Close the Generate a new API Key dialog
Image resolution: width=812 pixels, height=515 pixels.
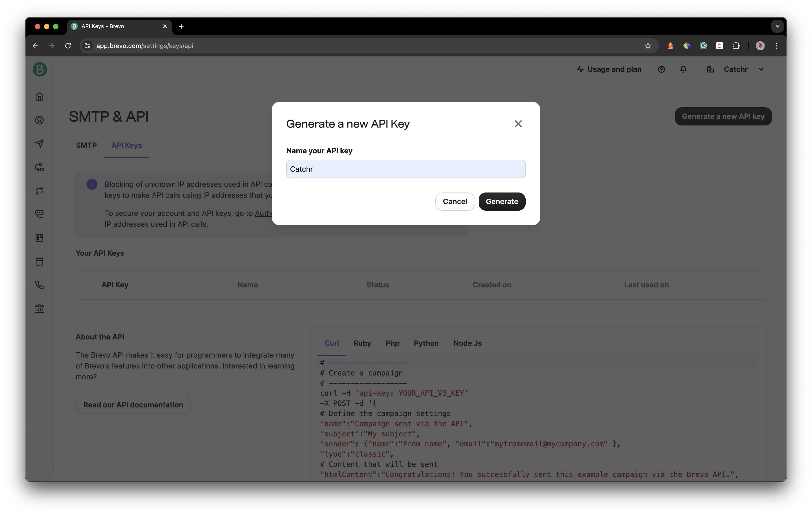click(x=518, y=124)
